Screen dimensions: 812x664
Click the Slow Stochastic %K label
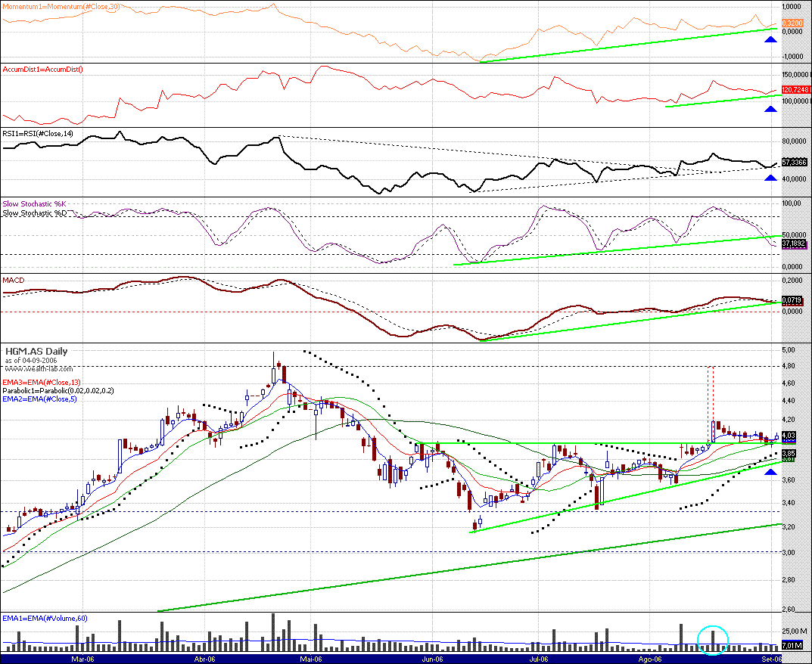pos(35,204)
